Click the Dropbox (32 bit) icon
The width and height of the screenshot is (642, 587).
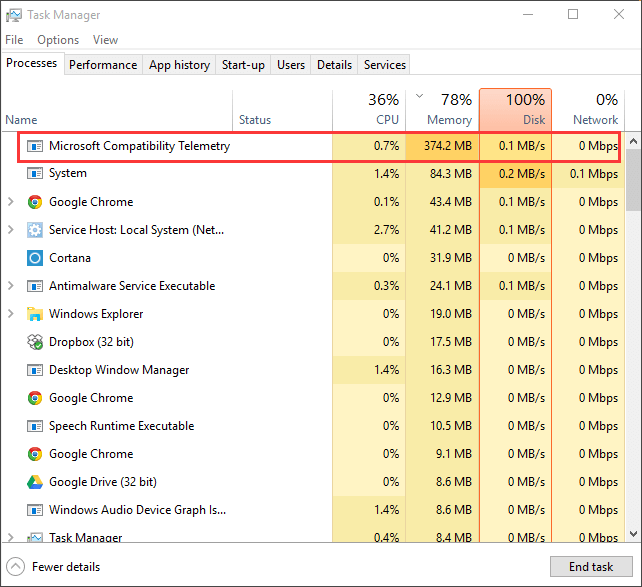point(34,342)
